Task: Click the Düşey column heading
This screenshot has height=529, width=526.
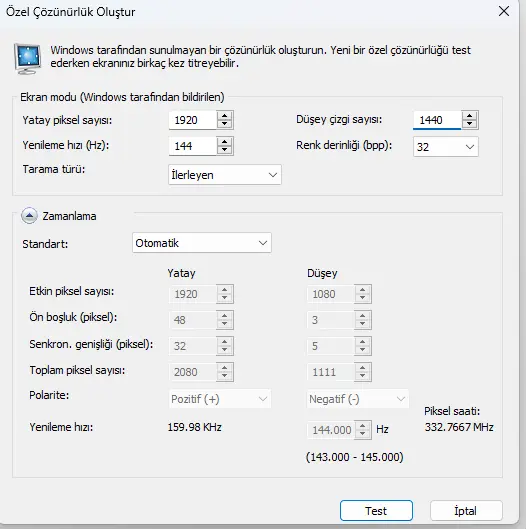Action: click(x=322, y=273)
